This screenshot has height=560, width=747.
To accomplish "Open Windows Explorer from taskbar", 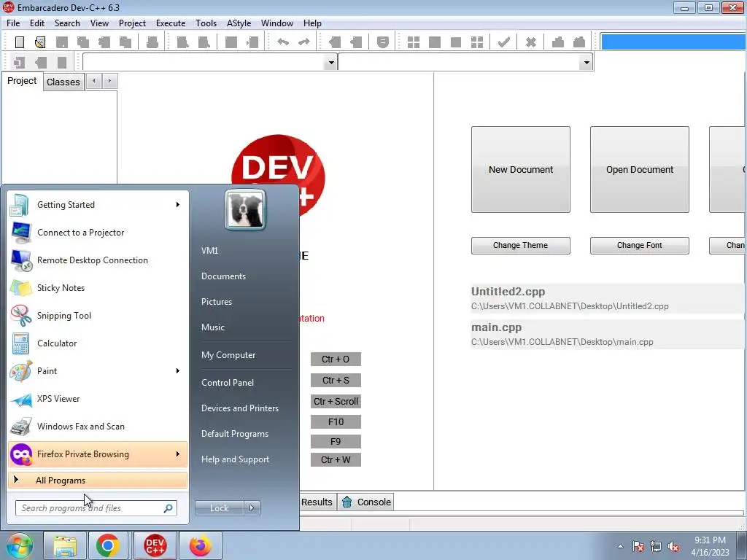I will [65, 545].
